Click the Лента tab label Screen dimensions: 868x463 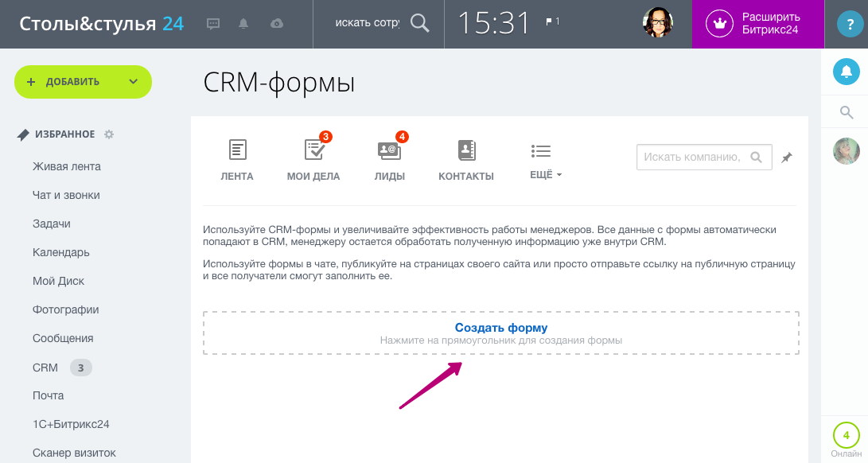click(237, 176)
